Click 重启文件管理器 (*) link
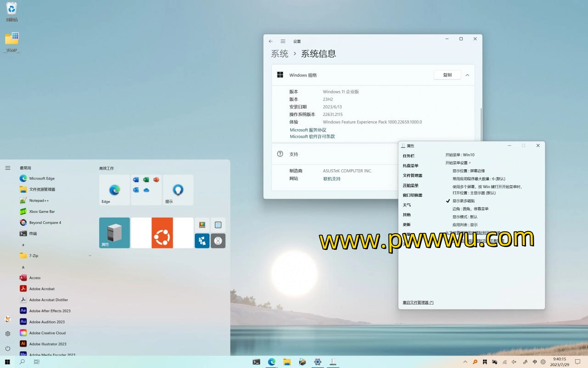The height and width of the screenshot is (368, 588). [x=418, y=303]
